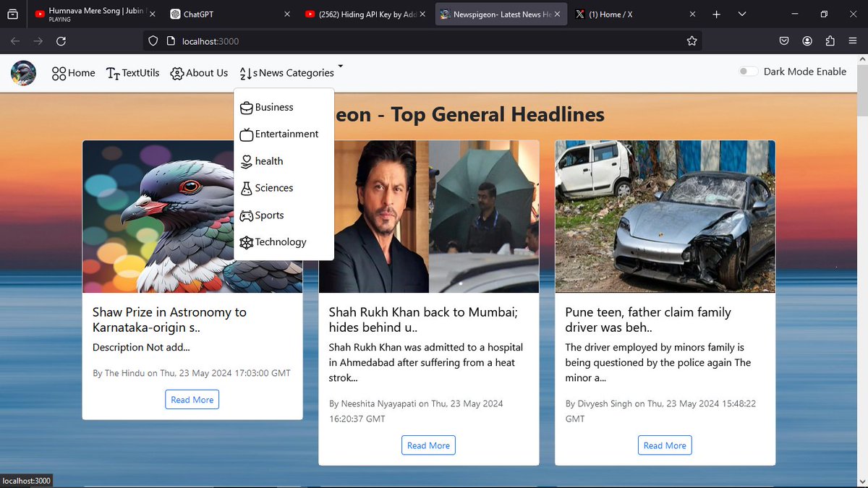Enable the Dark Mode toggle switch
The image size is (868, 488).
pyautogui.click(x=748, y=72)
